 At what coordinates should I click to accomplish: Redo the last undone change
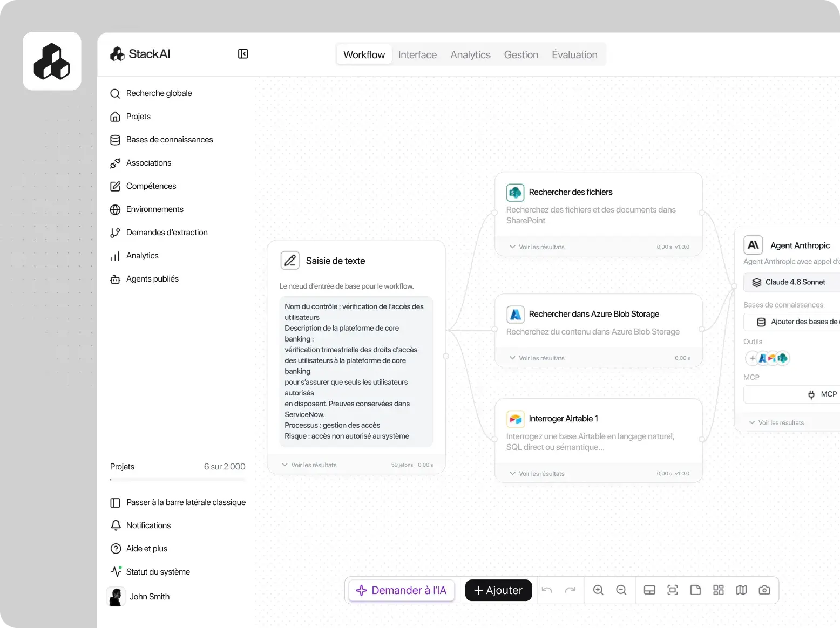[x=570, y=590]
